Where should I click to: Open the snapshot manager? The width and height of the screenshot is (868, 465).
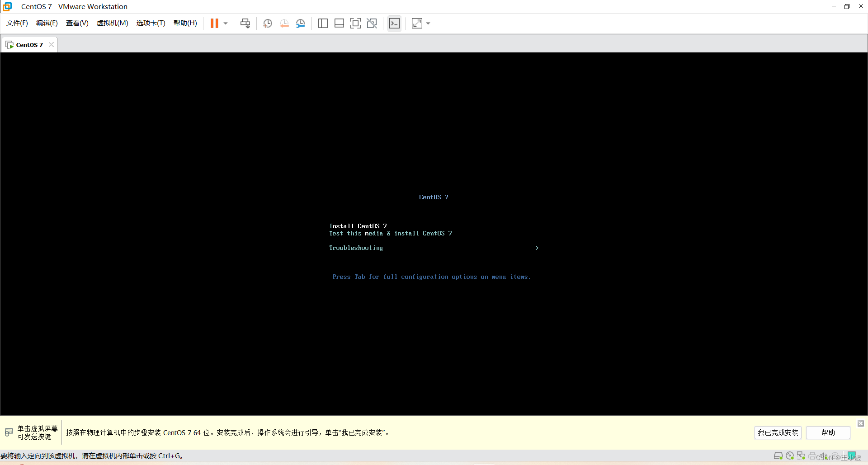pyautogui.click(x=301, y=23)
